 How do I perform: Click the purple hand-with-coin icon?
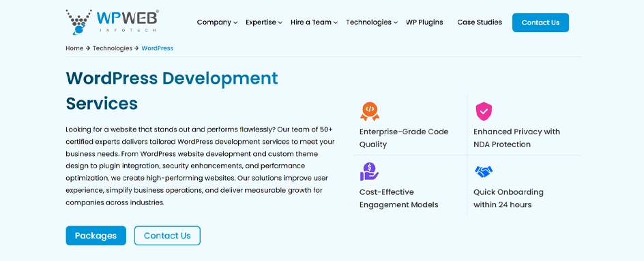369,172
